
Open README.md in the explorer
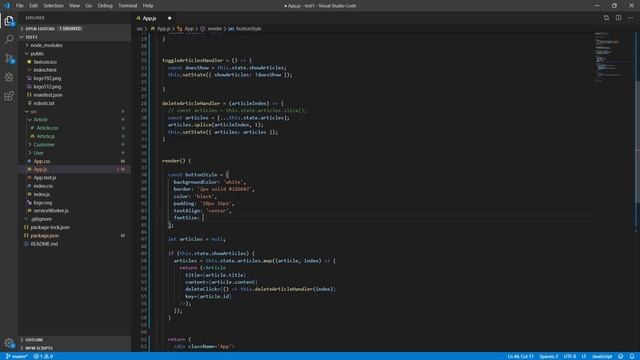pyautogui.click(x=74, y=244)
